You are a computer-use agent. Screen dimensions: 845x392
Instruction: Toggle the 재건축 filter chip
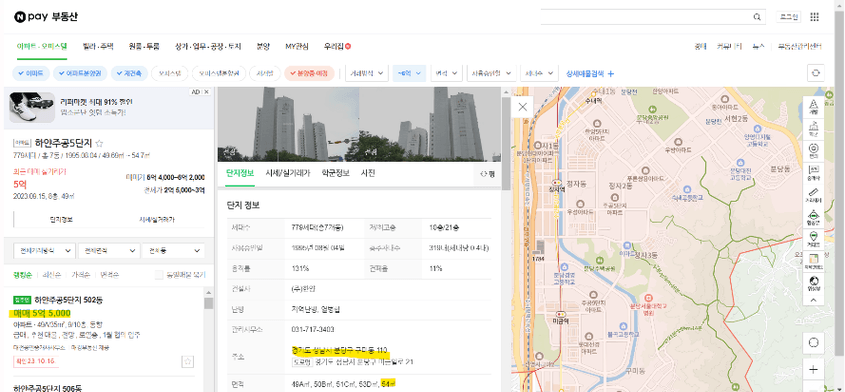click(129, 73)
